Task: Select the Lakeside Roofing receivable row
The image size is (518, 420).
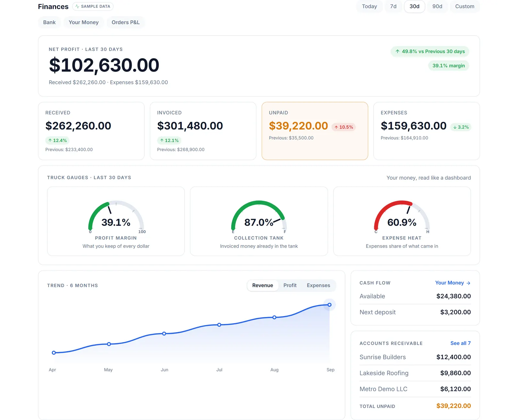Action: pyautogui.click(x=415, y=373)
